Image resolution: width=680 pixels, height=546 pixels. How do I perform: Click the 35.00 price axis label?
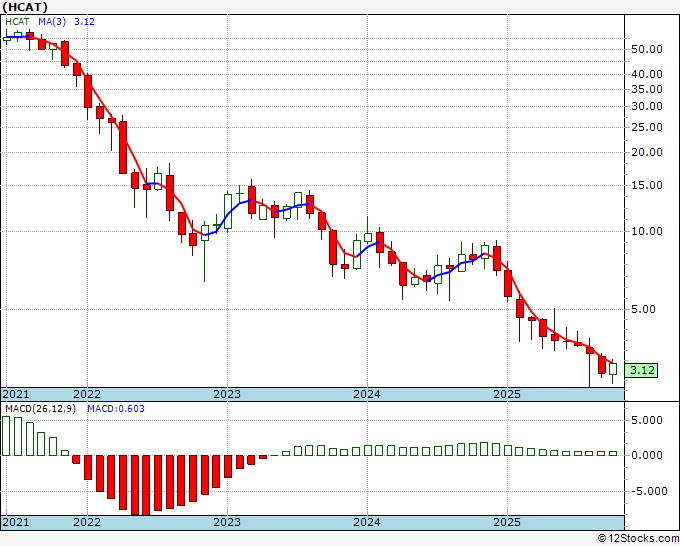pyautogui.click(x=647, y=89)
